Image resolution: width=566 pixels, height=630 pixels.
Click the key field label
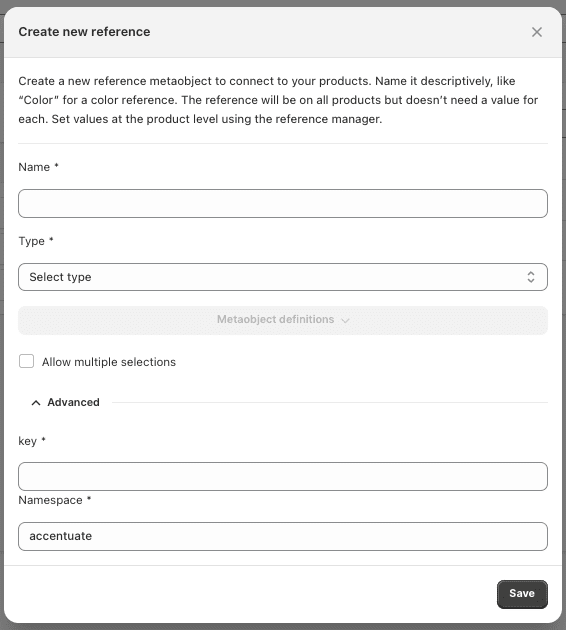click(x=27, y=441)
